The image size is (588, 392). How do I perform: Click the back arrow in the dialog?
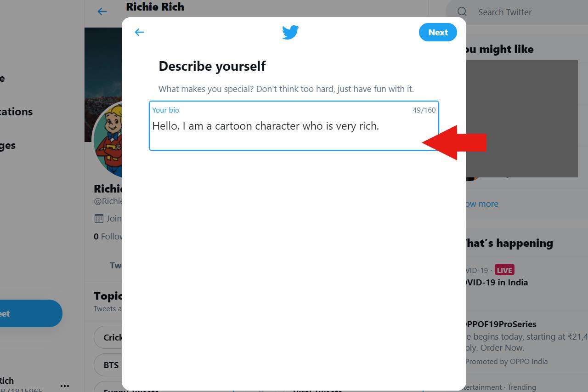click(x=139, y=32)
